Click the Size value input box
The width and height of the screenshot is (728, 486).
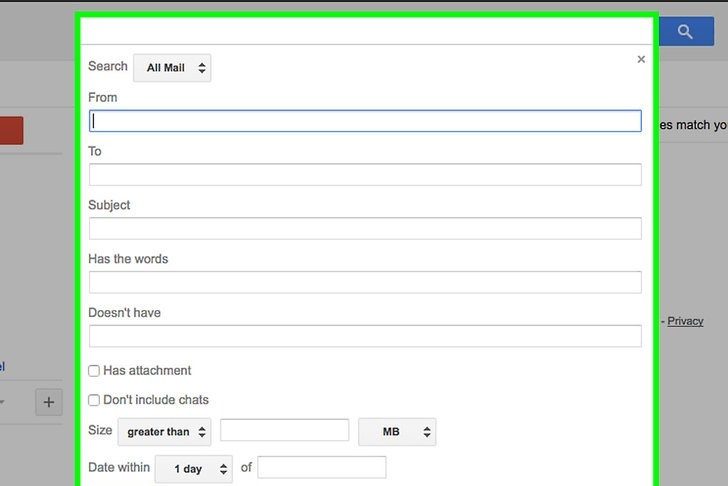[x=284, y=431]
